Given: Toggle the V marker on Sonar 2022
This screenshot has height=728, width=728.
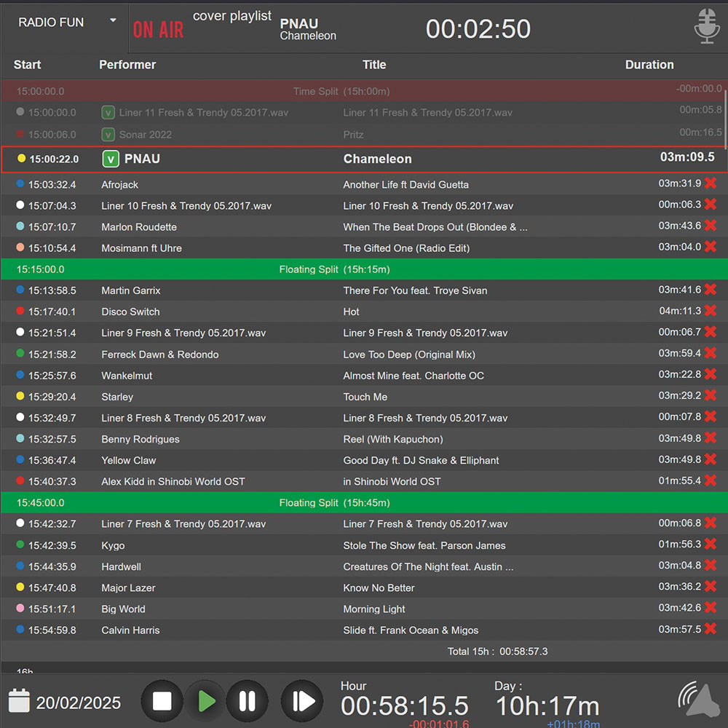Looking at the screenshot, I should click(x=108, y=135).
